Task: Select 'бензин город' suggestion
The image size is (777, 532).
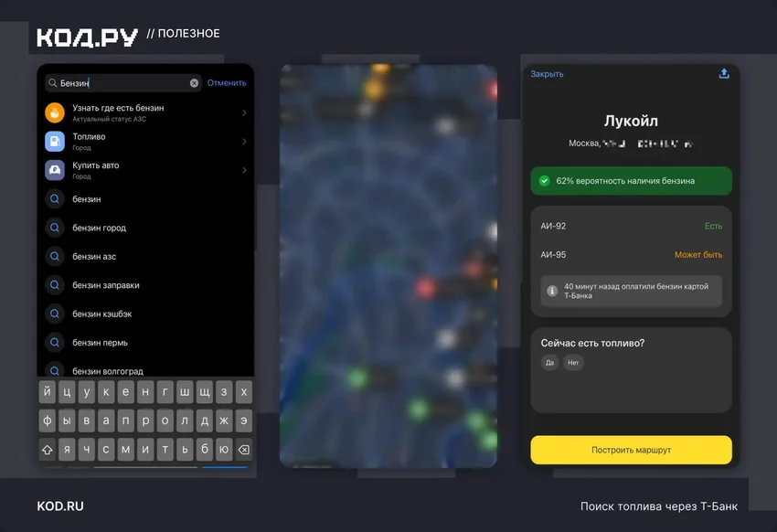Action: tap(145, 228)
